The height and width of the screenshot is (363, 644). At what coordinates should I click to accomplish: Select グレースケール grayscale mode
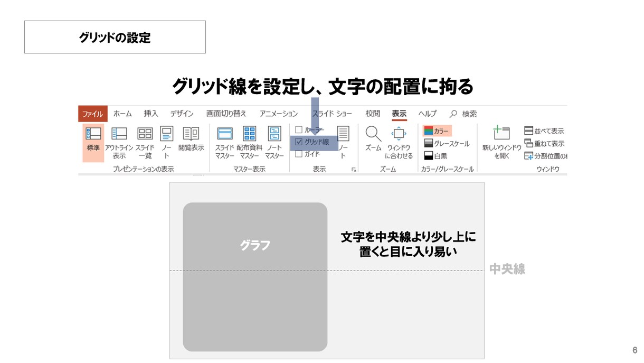point(447,143)
